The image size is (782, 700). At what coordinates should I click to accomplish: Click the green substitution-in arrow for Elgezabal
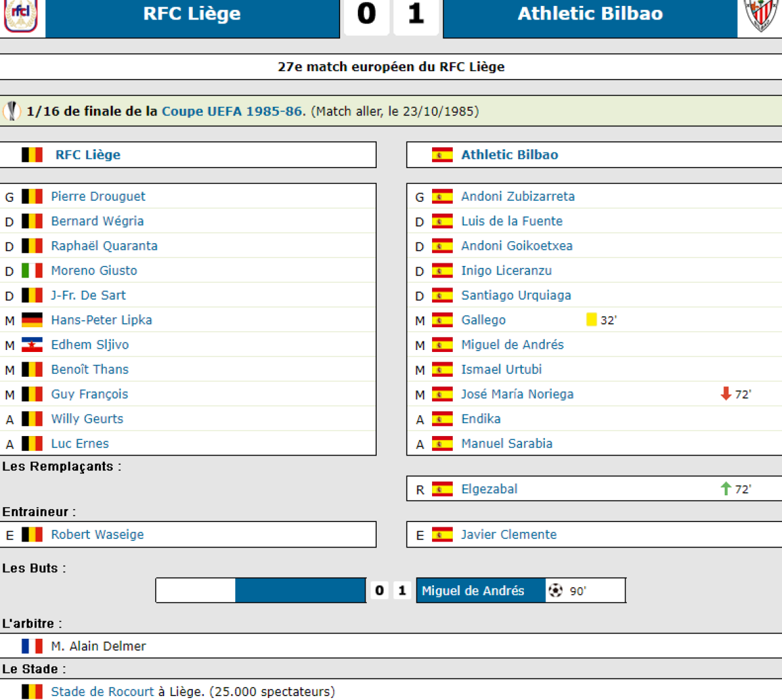[725, 489]
